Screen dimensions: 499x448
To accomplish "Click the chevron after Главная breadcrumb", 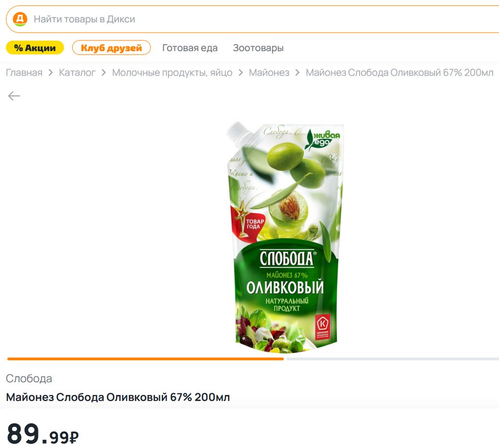I will pyautogui.click(x=51, y=73).
